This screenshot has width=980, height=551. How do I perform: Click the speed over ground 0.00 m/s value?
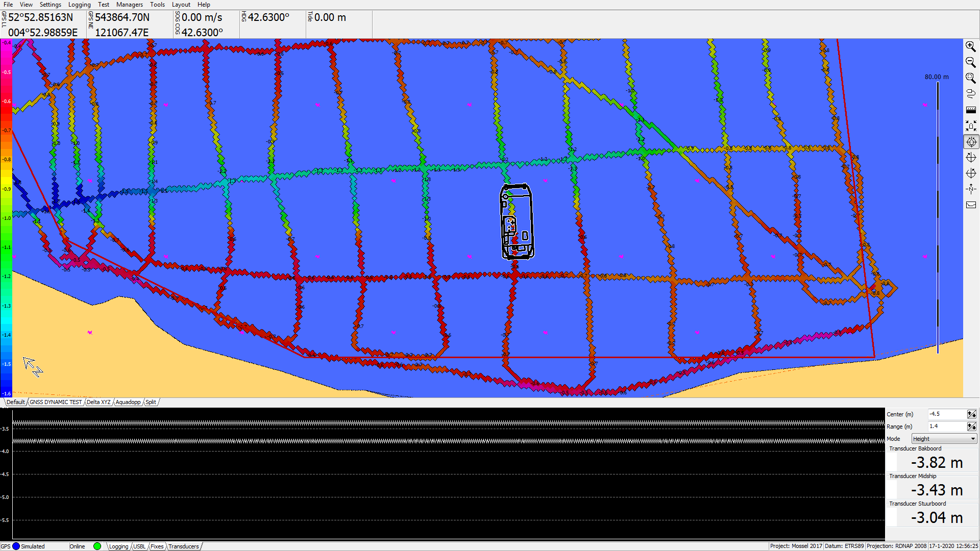(202, 17)
